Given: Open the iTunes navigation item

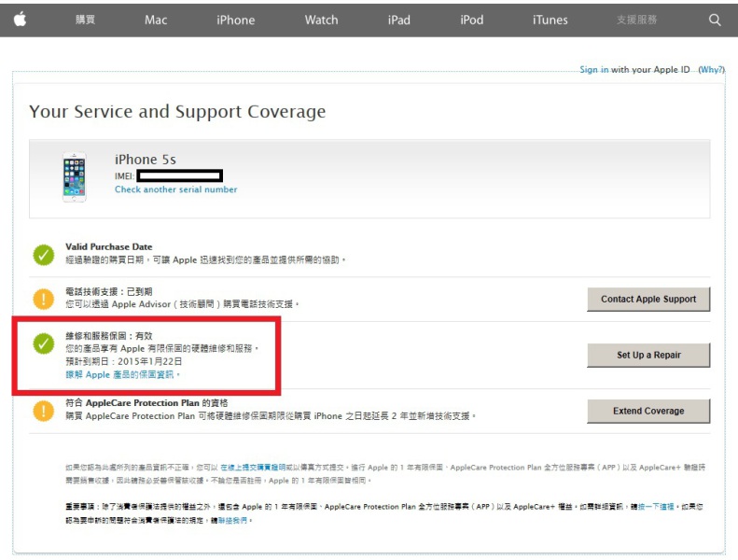Looking at the screenshot, I should pyautogui.click(x=550, y=20).
